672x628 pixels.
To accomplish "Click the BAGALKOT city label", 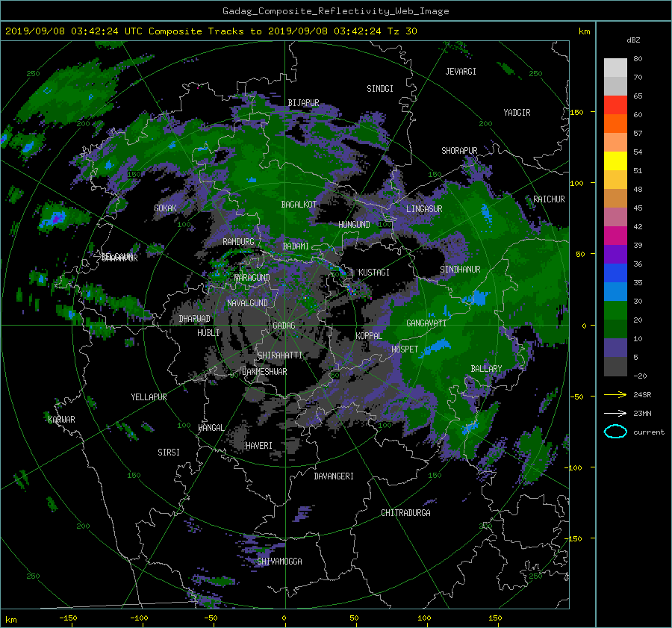I will click(299, 205).
